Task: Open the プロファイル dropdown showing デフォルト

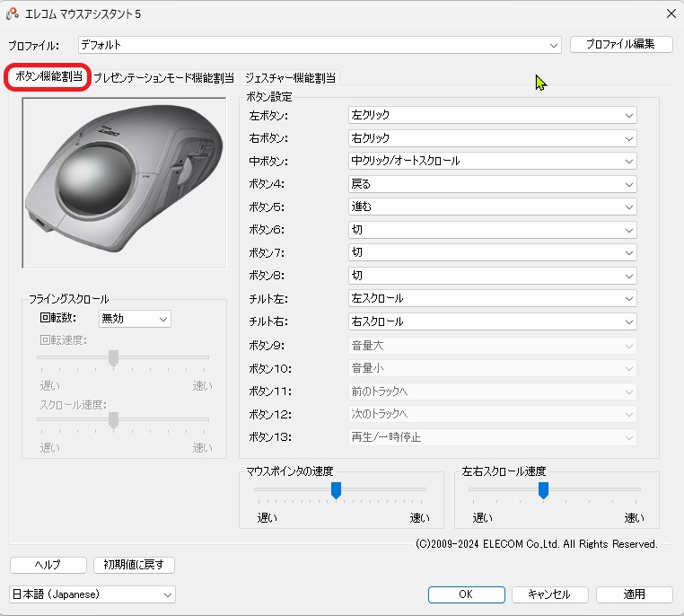Action: tap(320, 45)
